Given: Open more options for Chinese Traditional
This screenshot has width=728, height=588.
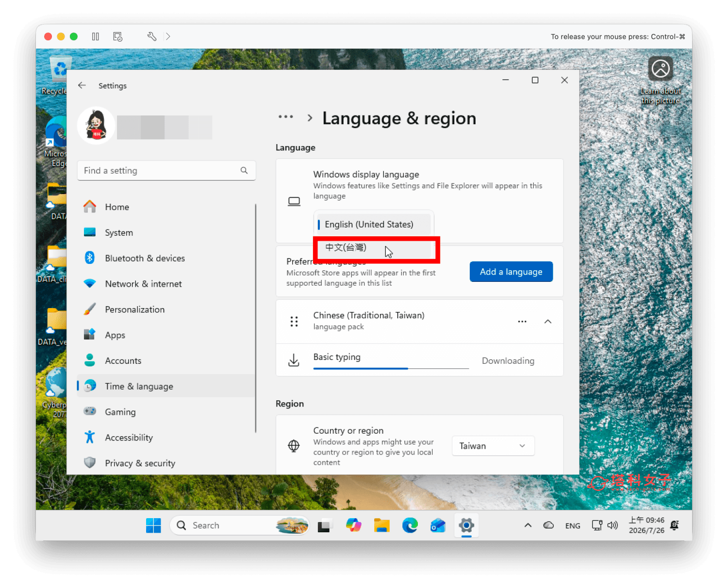Looking at the screenshot, I should (x=522, y=322).
